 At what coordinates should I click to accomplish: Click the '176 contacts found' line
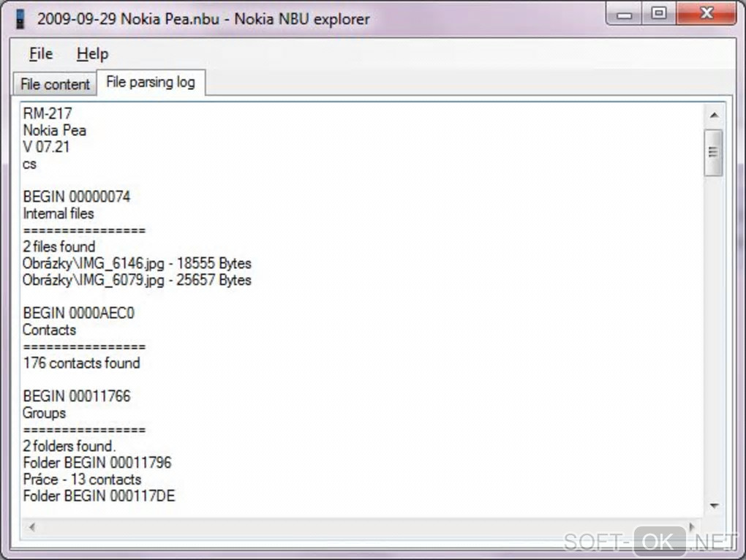[x=81, y=363]
